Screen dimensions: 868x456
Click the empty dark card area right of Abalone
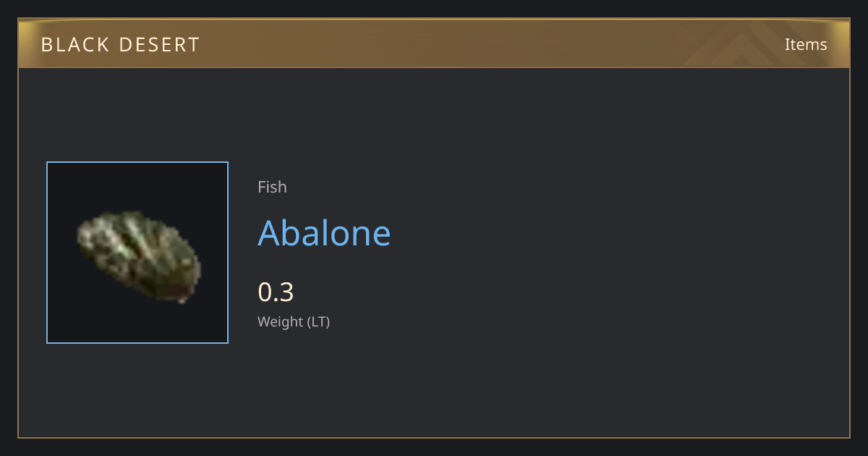[615, 233]
